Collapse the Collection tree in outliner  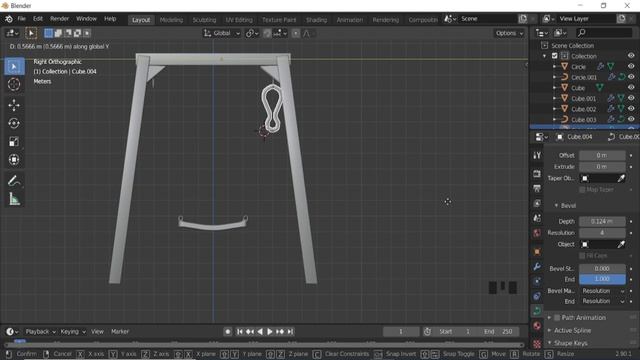pyautogui.click(x=544, y=56)
